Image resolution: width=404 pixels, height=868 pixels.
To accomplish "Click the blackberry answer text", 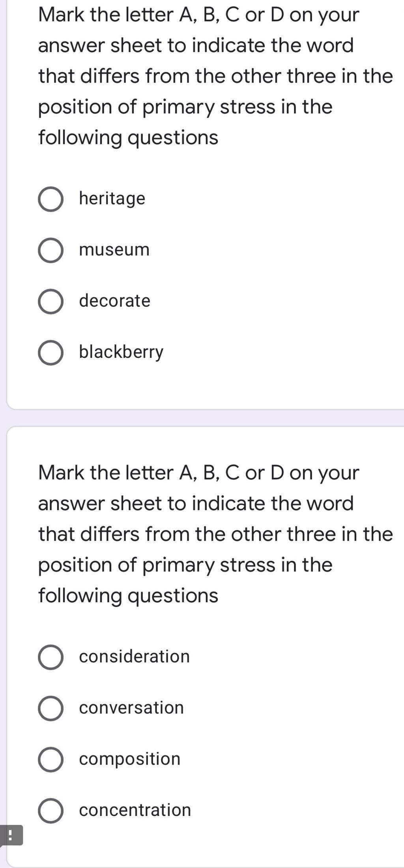I will 121,352.
